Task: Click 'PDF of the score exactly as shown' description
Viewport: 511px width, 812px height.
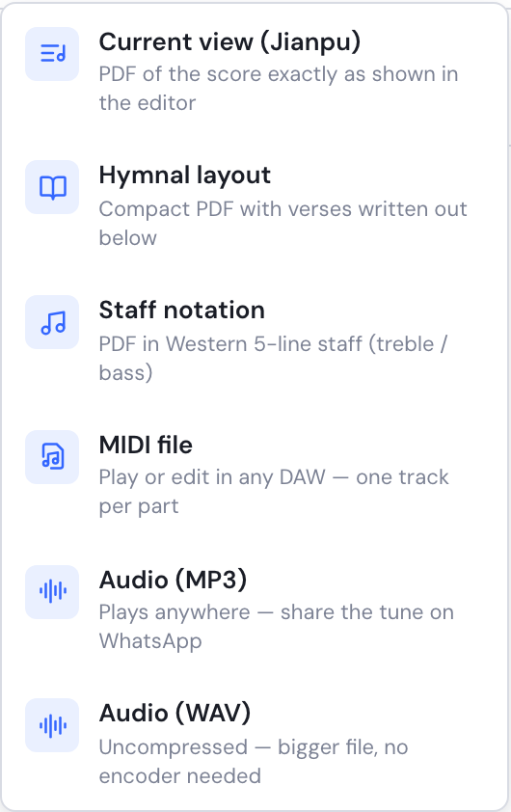Action: 279,89
